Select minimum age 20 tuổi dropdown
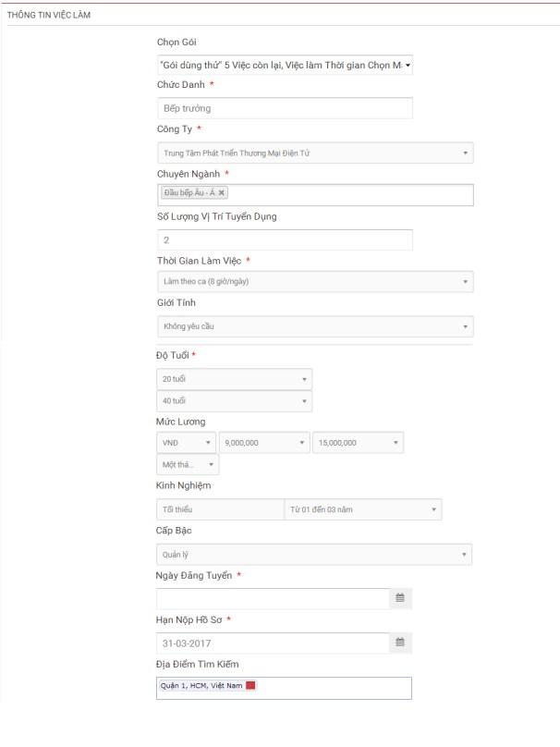 coord(235,379)
